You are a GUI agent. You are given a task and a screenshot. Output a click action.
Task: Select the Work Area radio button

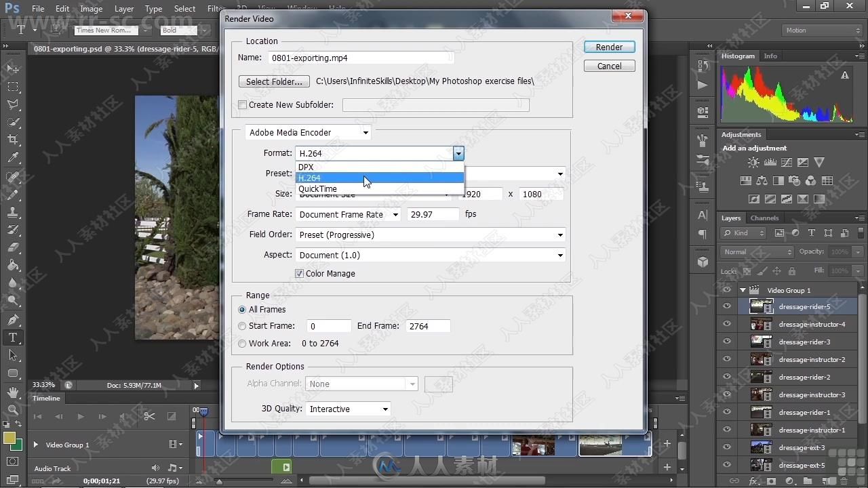[242, 344]
